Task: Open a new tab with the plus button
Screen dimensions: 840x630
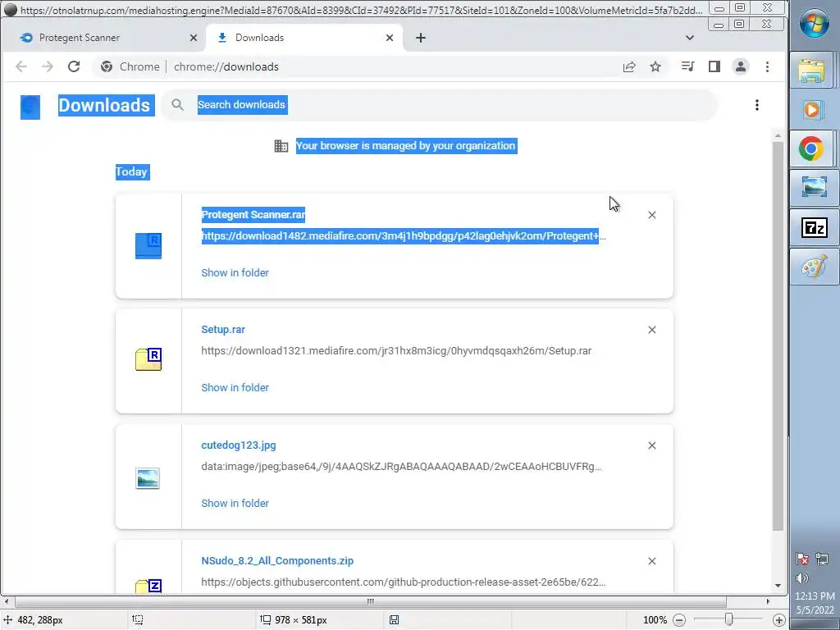Action: point(421,38)
